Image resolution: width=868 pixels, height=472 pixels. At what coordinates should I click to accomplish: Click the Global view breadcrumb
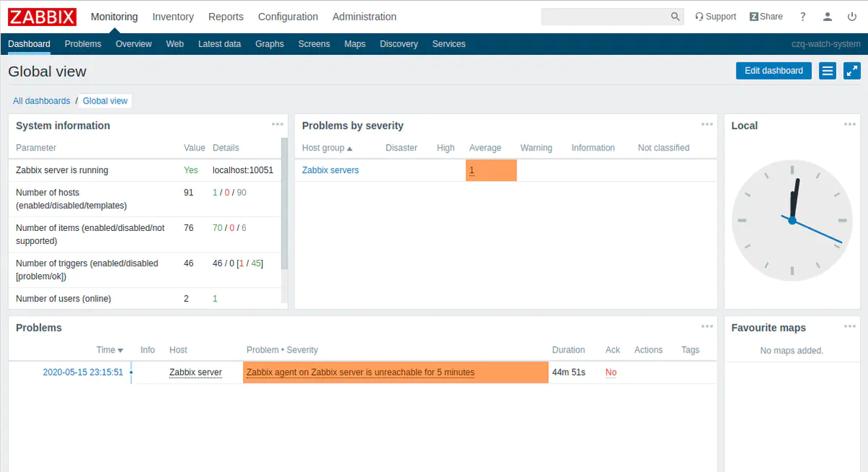pyautogui.click(x=105, y=101)
